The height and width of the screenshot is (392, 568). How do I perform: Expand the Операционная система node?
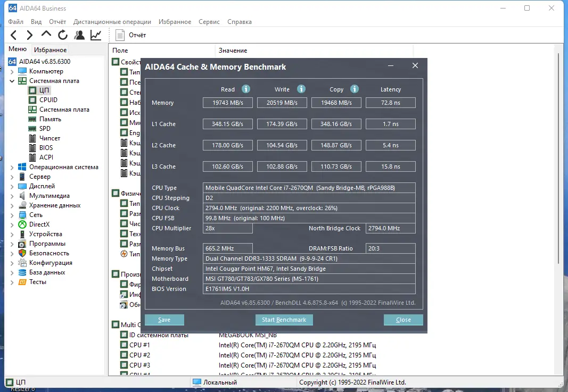pyautogui.click(x=12, y=167)
